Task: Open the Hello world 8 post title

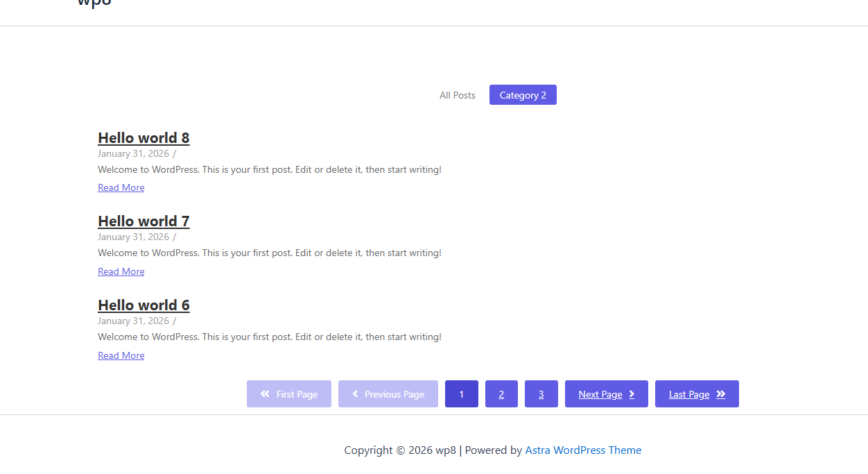Action: (144, 138)
